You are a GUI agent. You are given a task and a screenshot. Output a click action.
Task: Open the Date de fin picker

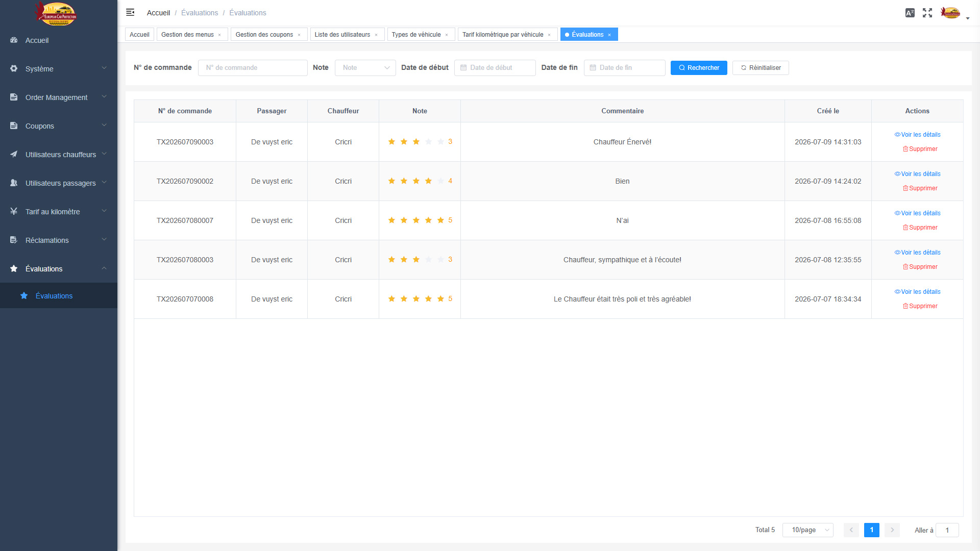point(625,68)
